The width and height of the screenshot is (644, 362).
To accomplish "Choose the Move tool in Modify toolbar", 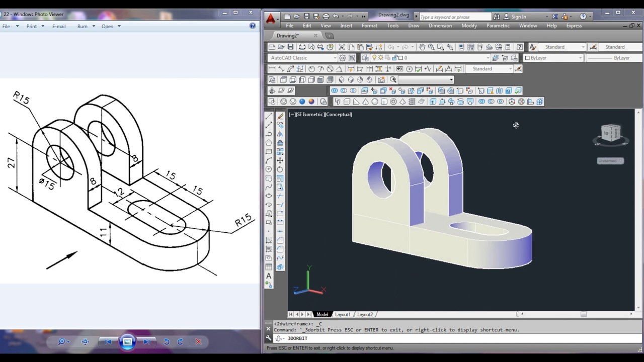I will pyautogui.click(x=280, y=160).
